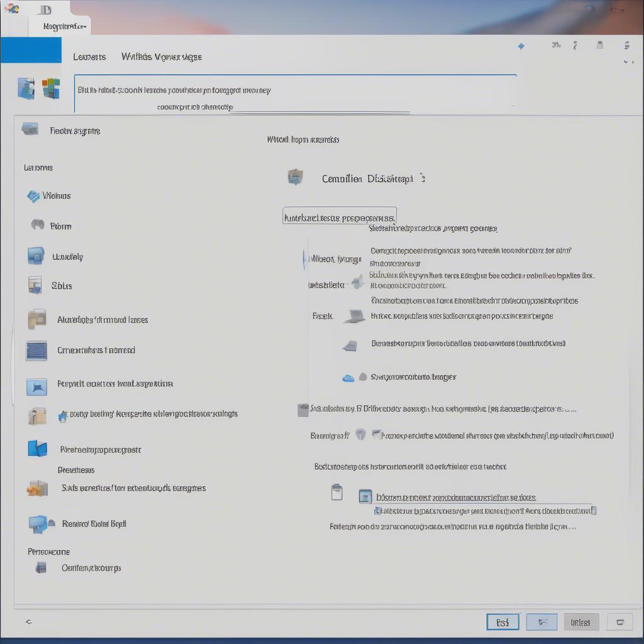
Task: Select the grey headphones-like icon in the sidebar
Action: [x=38, y=225]
